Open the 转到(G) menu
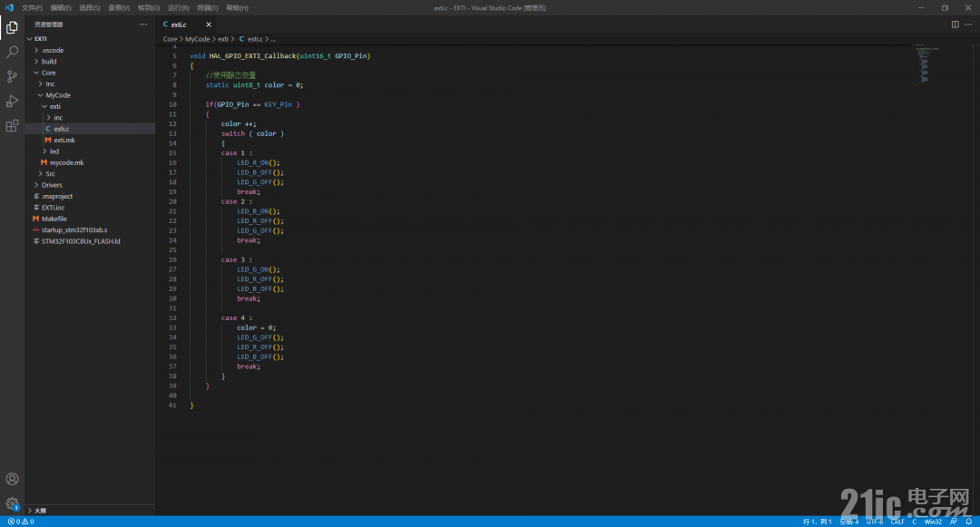 (x=149, y=7)
